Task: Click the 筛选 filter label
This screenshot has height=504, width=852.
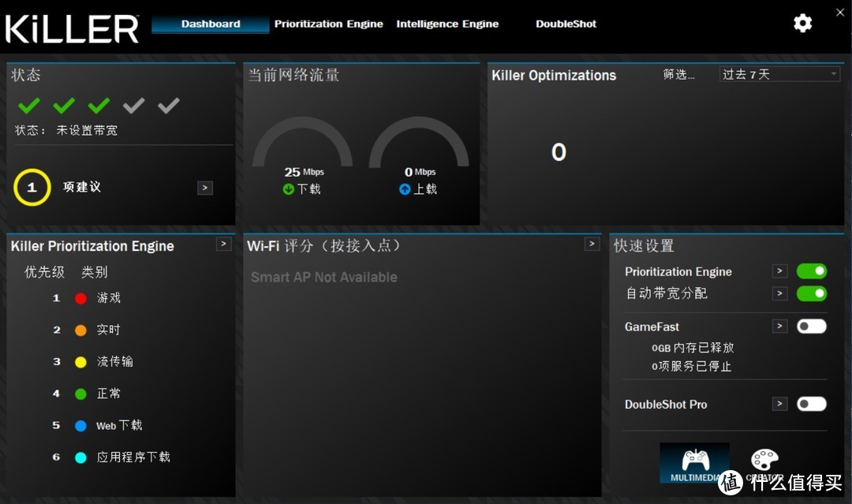Action: coord(678,74)
